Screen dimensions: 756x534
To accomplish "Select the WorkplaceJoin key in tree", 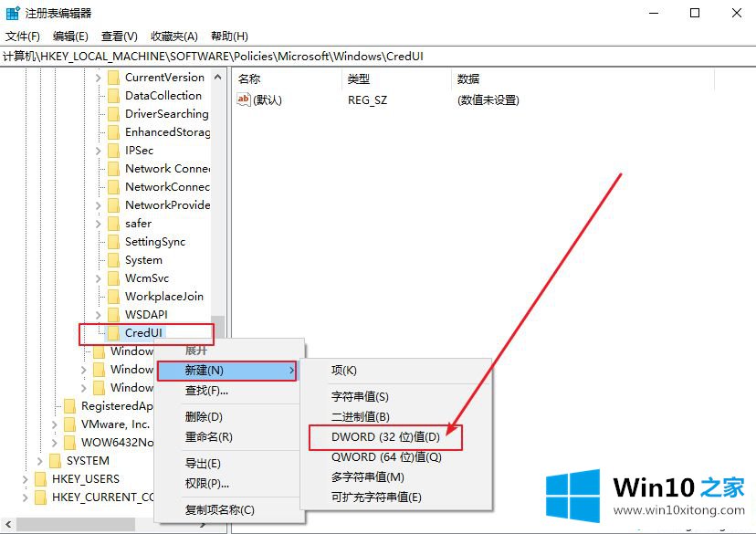I will [x=164, y=297].
